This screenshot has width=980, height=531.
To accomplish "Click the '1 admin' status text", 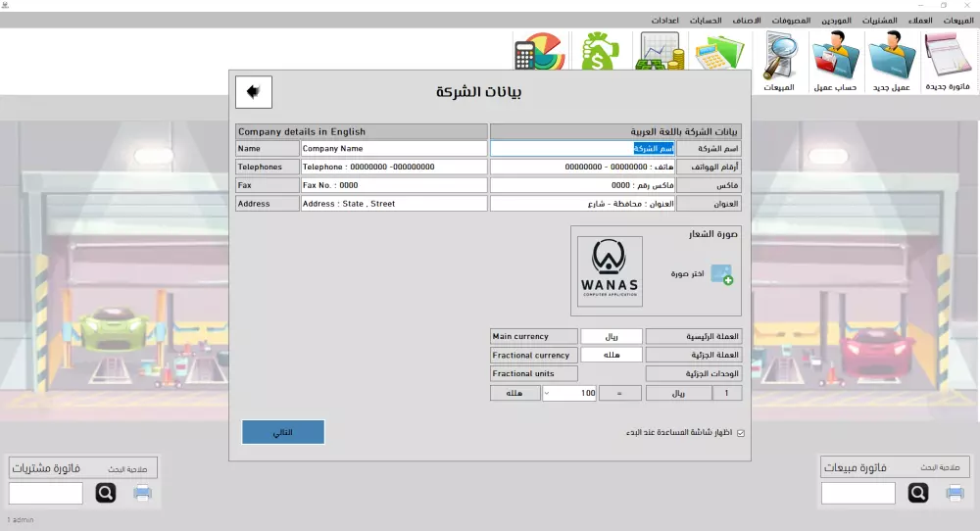I will tap(21, 520).
